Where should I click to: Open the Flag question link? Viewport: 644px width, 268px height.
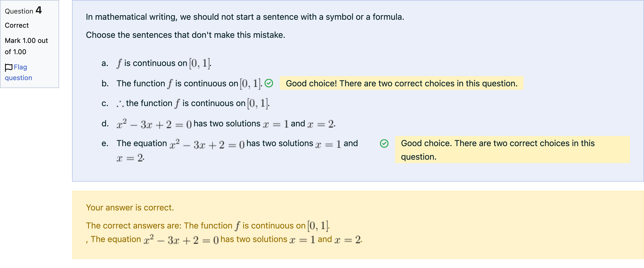pos(18,72)
